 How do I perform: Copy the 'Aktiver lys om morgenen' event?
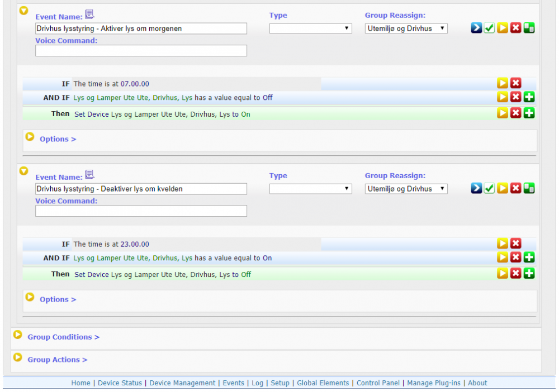tap(529, 28)
